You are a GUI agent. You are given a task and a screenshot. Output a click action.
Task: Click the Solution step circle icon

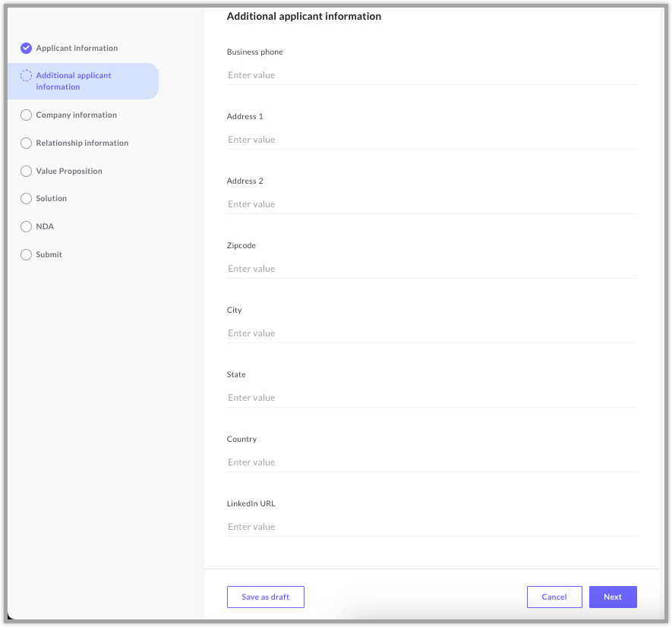[26, 198]
